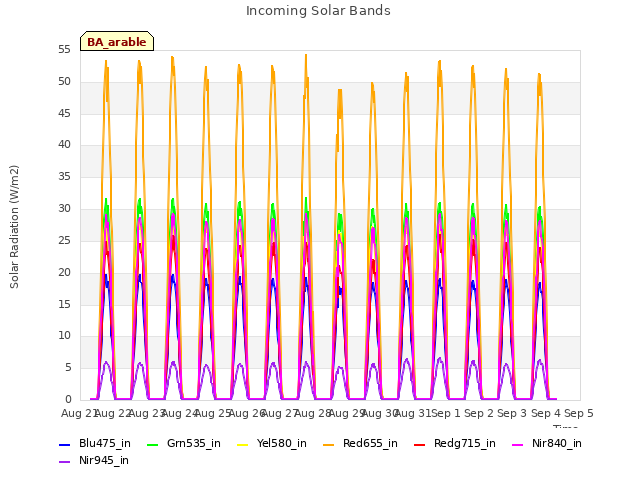Viewport: 640px width, 480px height.
Task: Click the Sep 3 x-axis tick label
Action: click(x=512, y=413)
